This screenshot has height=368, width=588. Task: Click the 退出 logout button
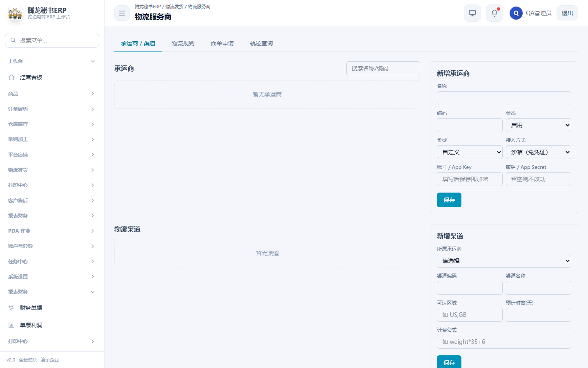pos(567,13)
